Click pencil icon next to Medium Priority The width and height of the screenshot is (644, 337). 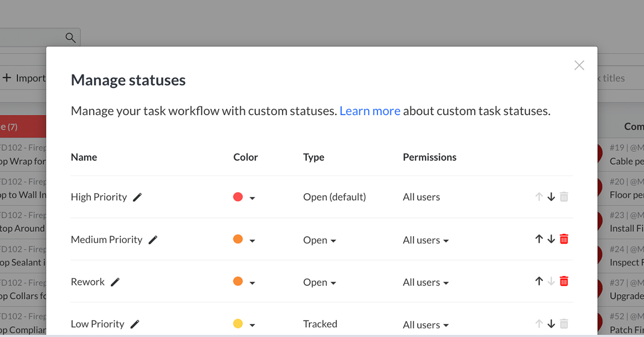pos(153,240)
